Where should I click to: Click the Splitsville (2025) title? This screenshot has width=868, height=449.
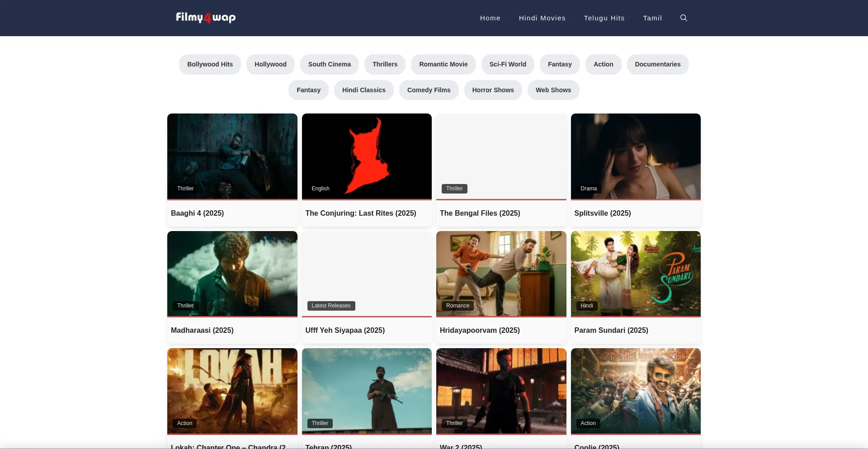[603, 213]
